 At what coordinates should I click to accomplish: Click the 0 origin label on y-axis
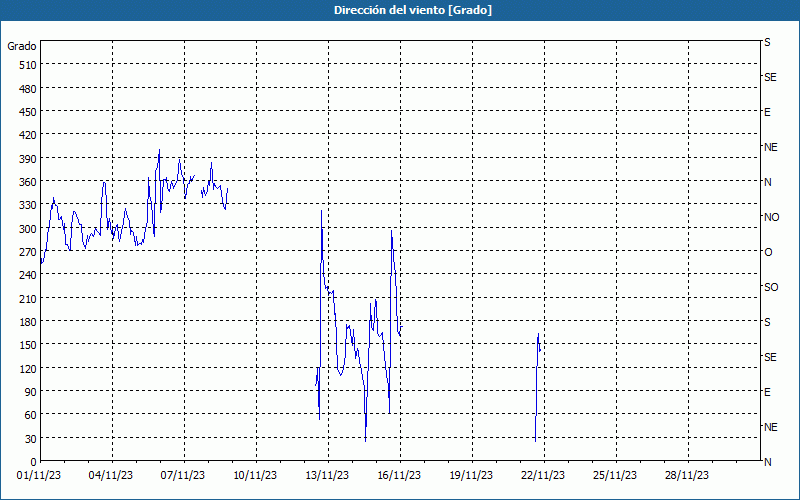tap(34, 462)
